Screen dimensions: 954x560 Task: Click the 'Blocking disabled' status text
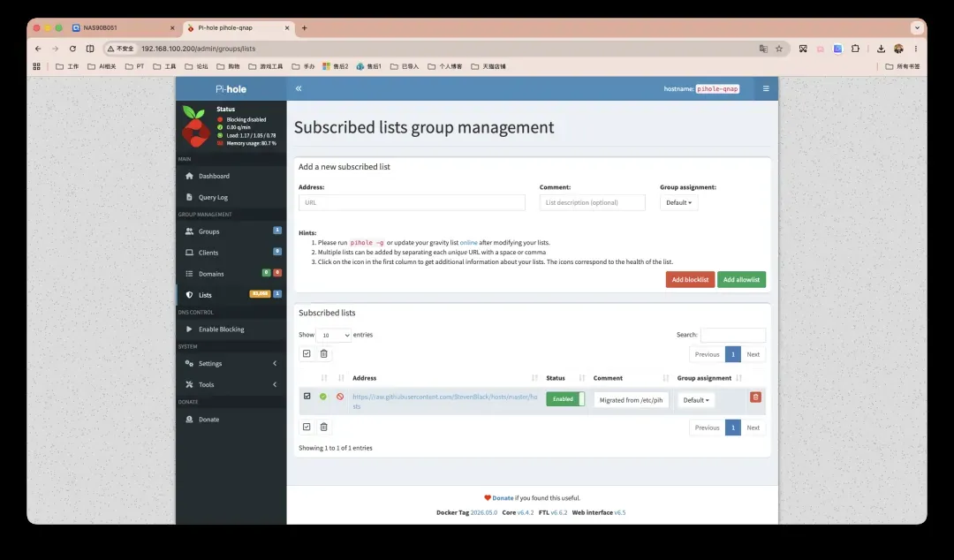tap(246, 120)
